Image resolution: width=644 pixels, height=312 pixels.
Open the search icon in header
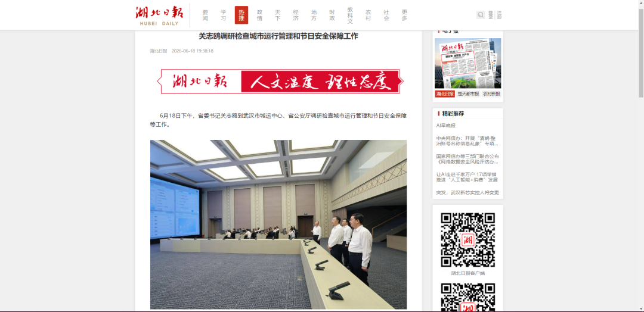[481, 15]
